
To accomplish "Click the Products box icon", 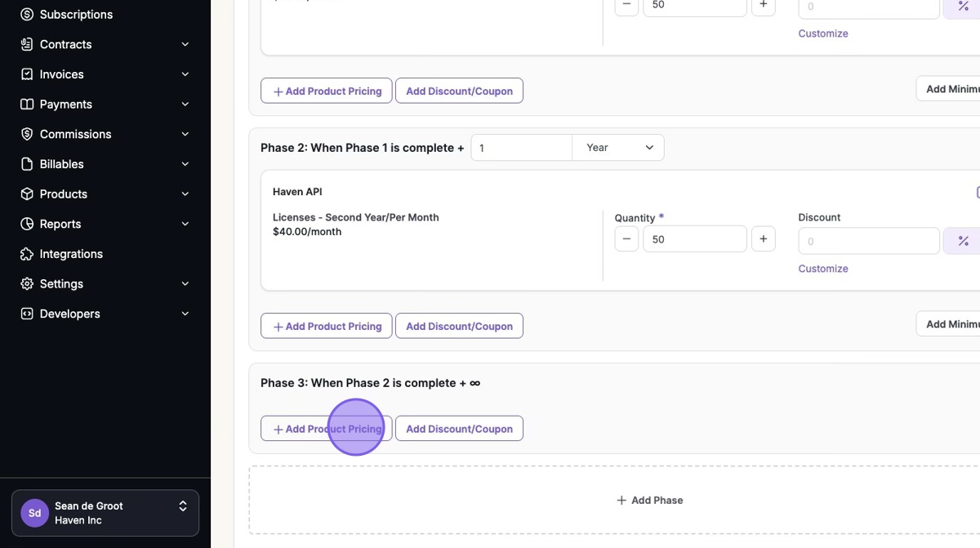I will pos(27,194).
